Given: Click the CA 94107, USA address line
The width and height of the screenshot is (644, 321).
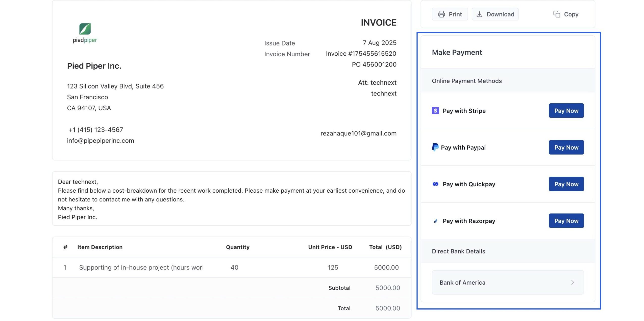Looking at the screenshot, I should coord(89,108).
